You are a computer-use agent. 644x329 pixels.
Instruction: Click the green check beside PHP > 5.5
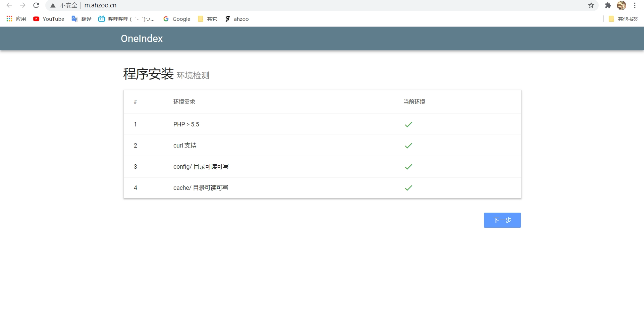pyautogui.click(x=409, y=124)
